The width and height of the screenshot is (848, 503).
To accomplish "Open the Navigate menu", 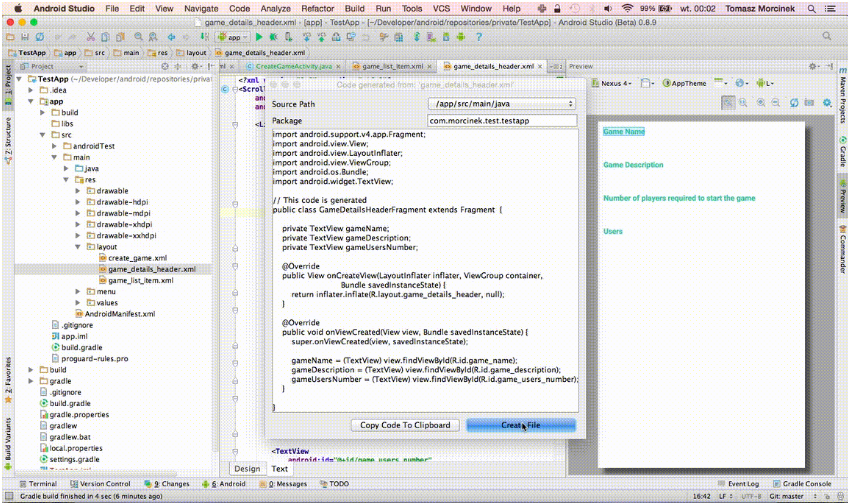I will 201,9.
